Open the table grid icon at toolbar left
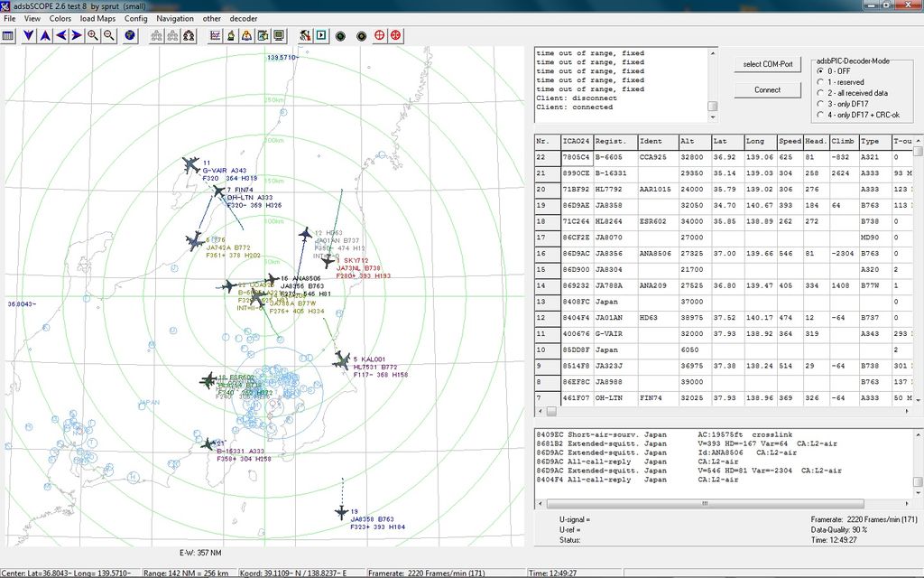 point(8,36)
